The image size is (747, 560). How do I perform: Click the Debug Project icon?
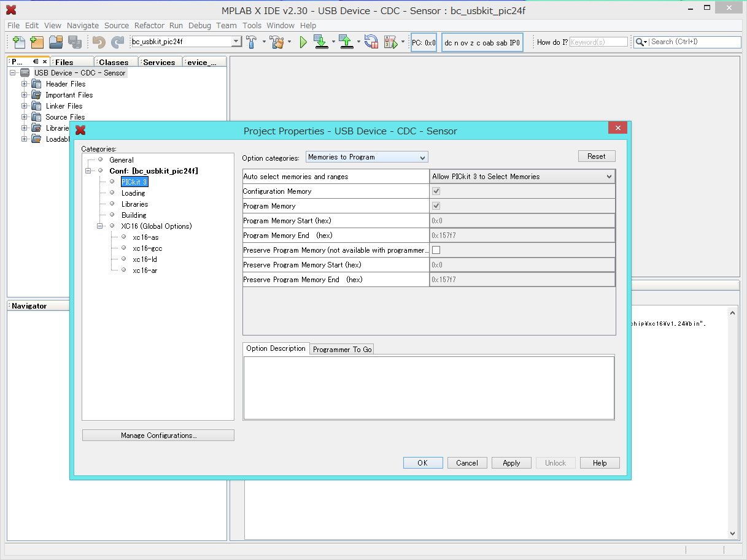(x=391, y=42)
